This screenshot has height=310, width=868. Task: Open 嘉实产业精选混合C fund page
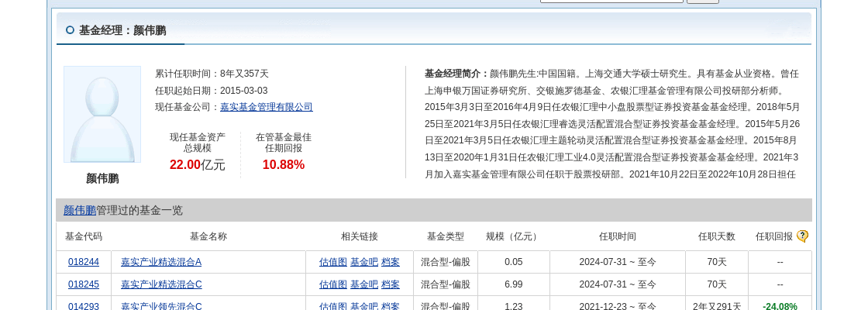click(161, 284)
